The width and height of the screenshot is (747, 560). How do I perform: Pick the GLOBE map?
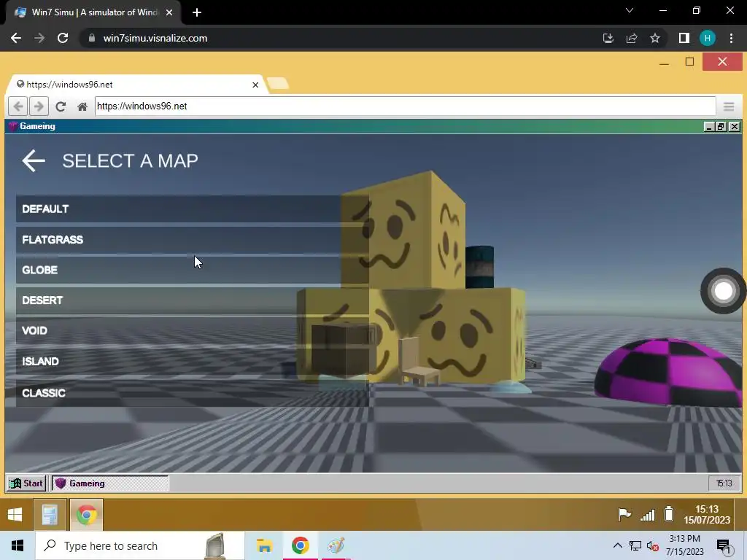[x=193, y=270]
